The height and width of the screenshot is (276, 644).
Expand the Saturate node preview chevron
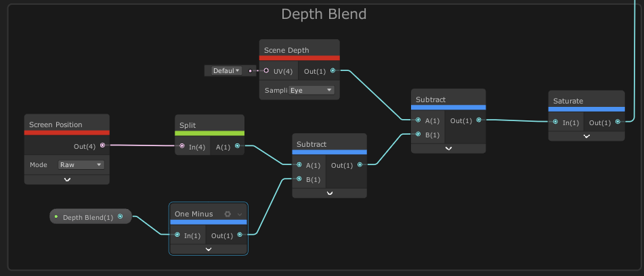pyautogui.click(x=586, y=136)
